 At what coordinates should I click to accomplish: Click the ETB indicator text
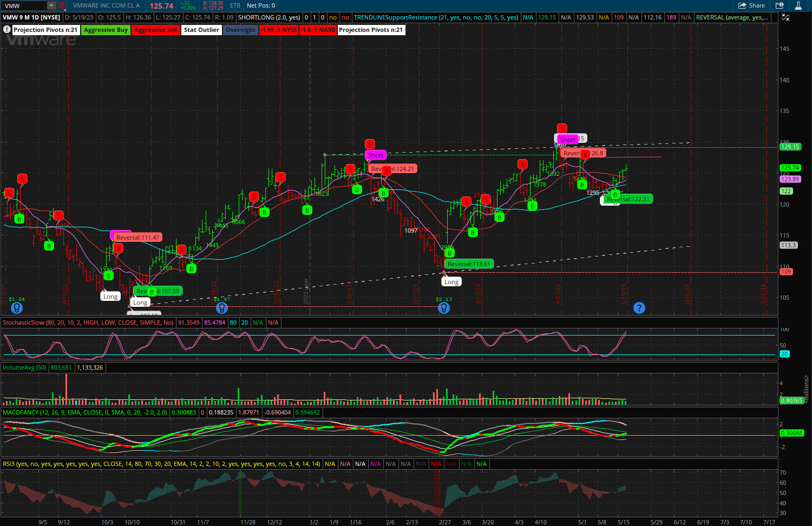point(235,5)
